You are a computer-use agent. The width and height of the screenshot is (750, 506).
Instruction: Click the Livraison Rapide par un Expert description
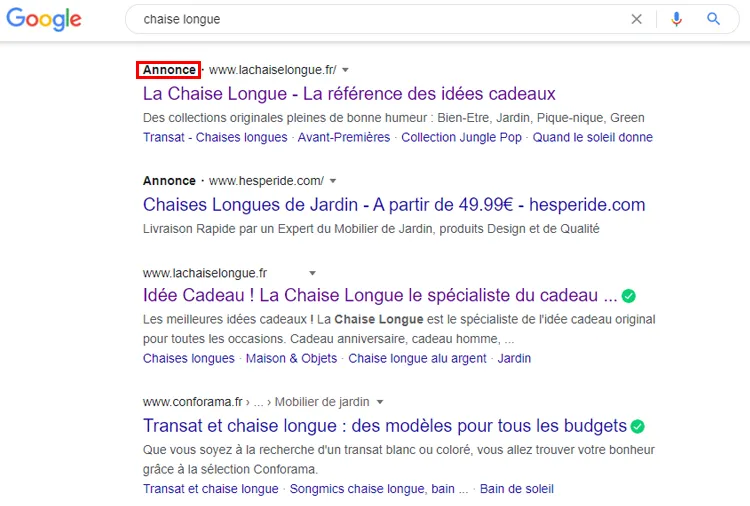(371, 229)
